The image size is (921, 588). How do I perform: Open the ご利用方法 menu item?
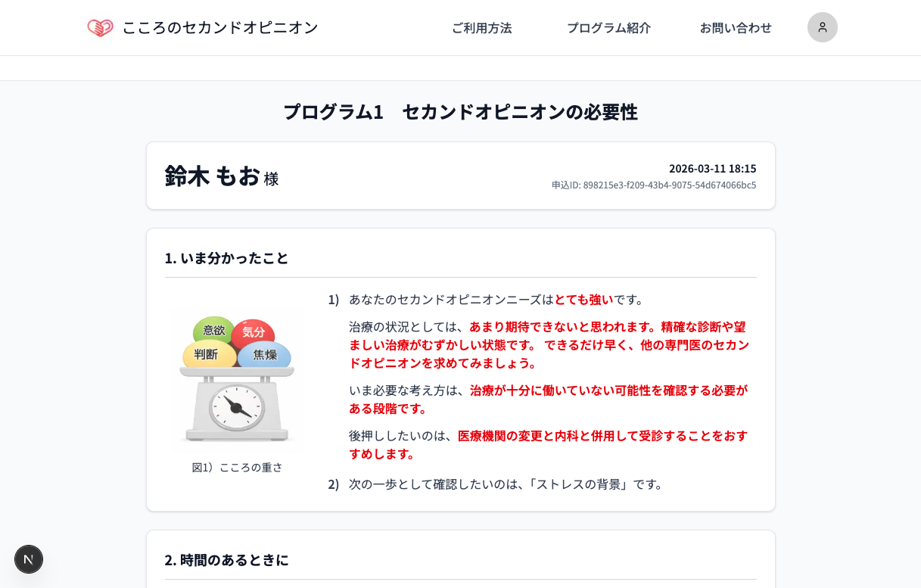coord(481,28)
